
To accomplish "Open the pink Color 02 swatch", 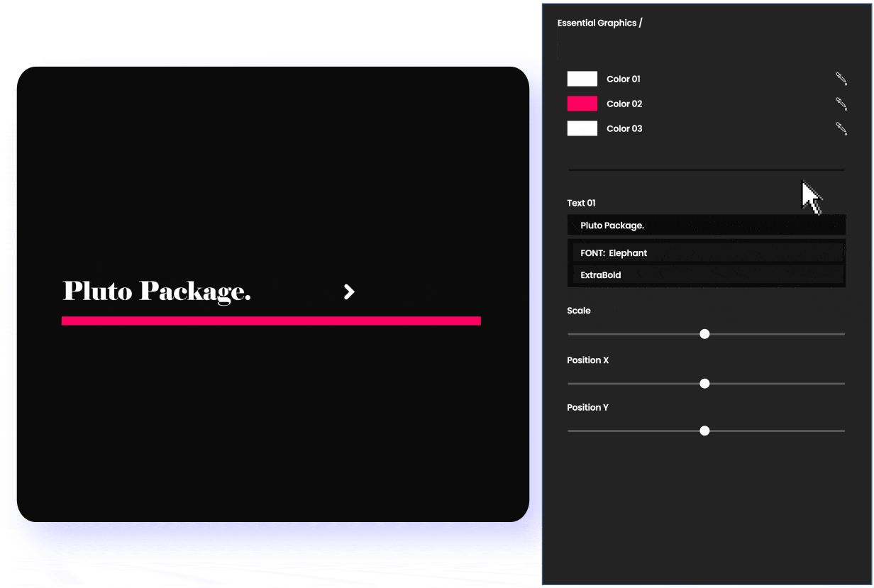I will [582, 104].
